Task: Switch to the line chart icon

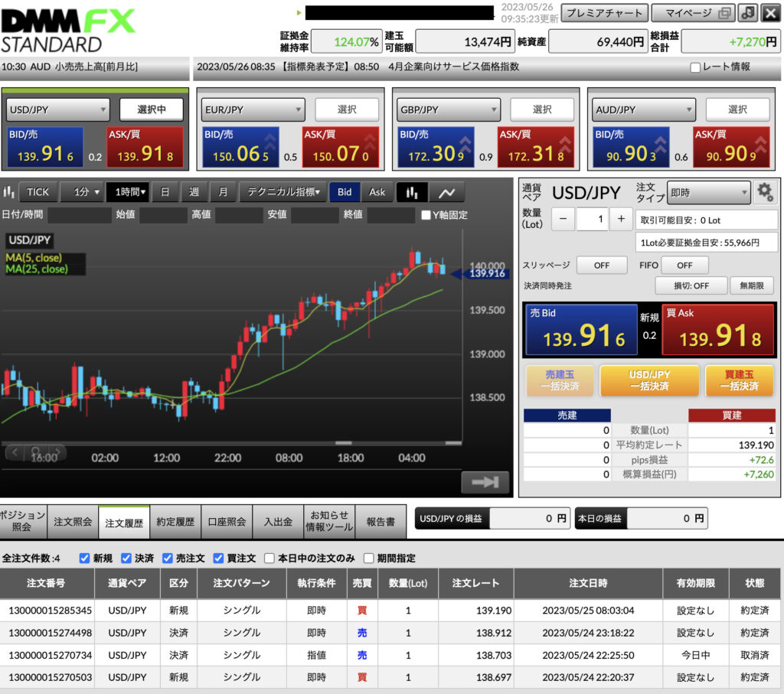Action: pyautogui.click(x=448, y=191)
